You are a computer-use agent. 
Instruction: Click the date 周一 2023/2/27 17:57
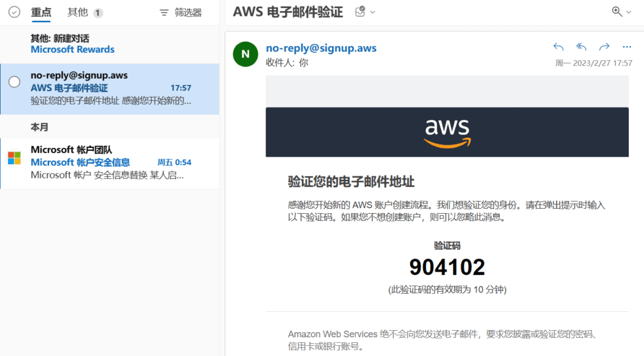tap(594, 64)
